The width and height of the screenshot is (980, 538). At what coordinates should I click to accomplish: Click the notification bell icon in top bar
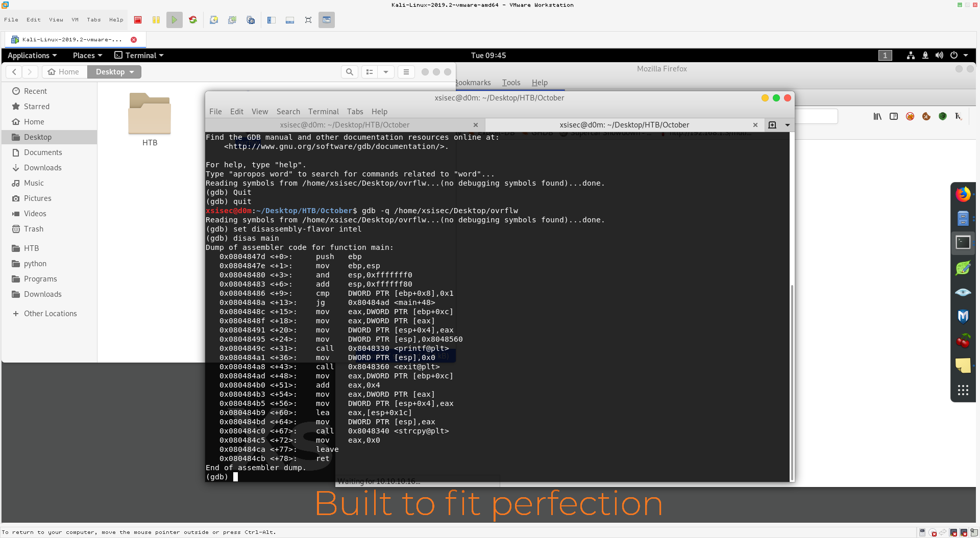925,55
